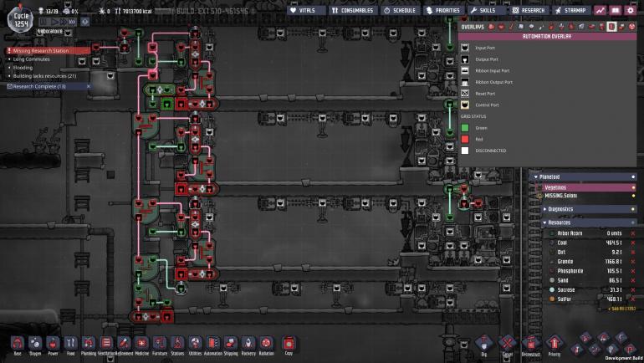Open the settings gear menu
This screenshot has height=363, width=644.
[630, 11]
